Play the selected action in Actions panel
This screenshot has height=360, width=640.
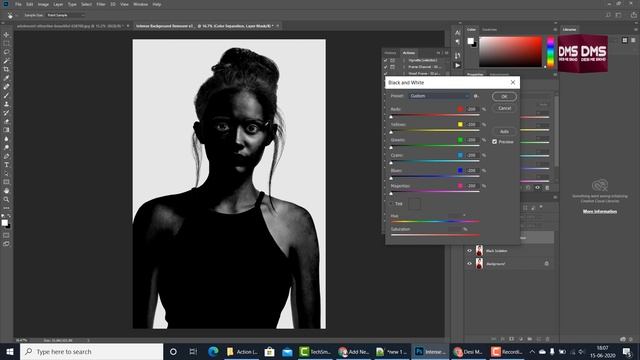pos(458,65)
